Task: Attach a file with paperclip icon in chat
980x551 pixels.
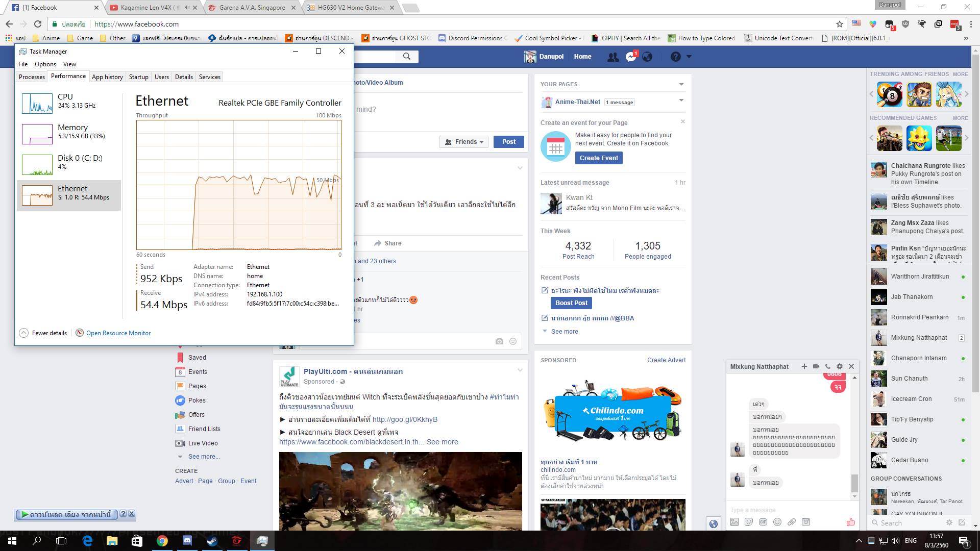Action: point(792,522)
